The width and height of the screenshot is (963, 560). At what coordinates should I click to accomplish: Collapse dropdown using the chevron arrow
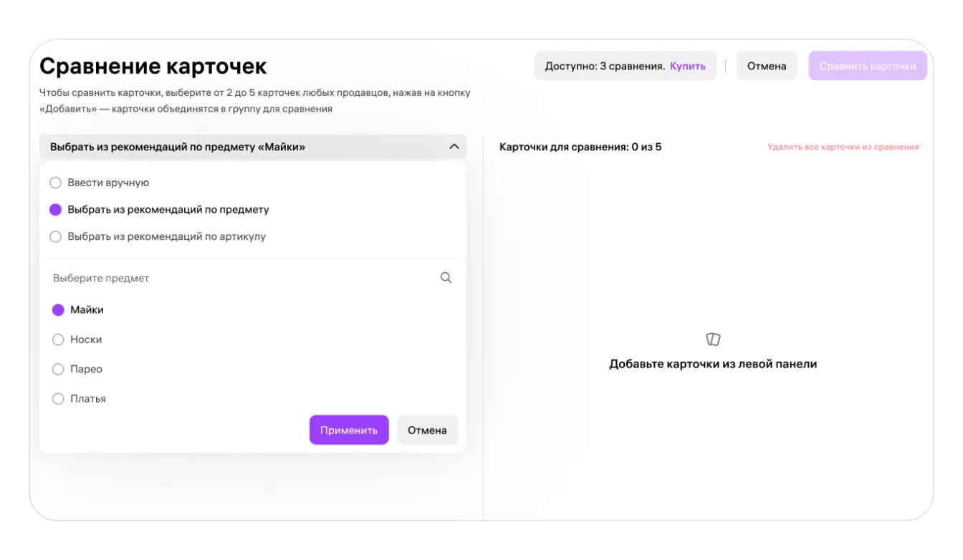click(x=454, y=147)
